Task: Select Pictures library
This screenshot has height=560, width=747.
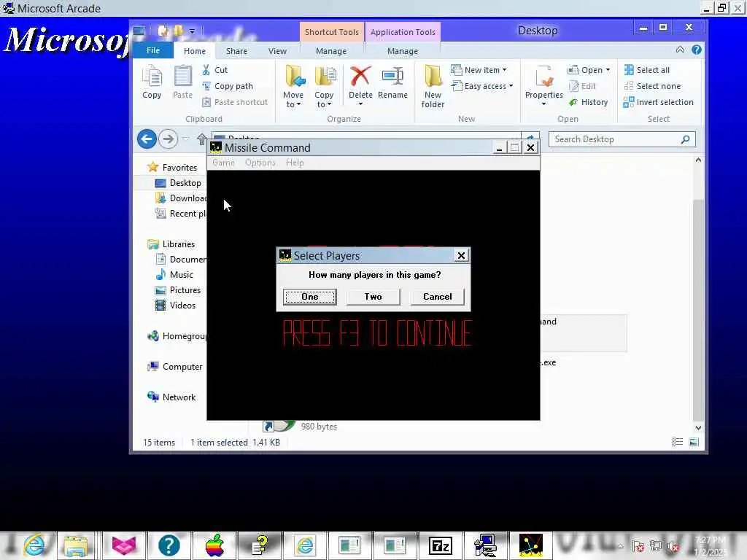Action: point(178,290)
